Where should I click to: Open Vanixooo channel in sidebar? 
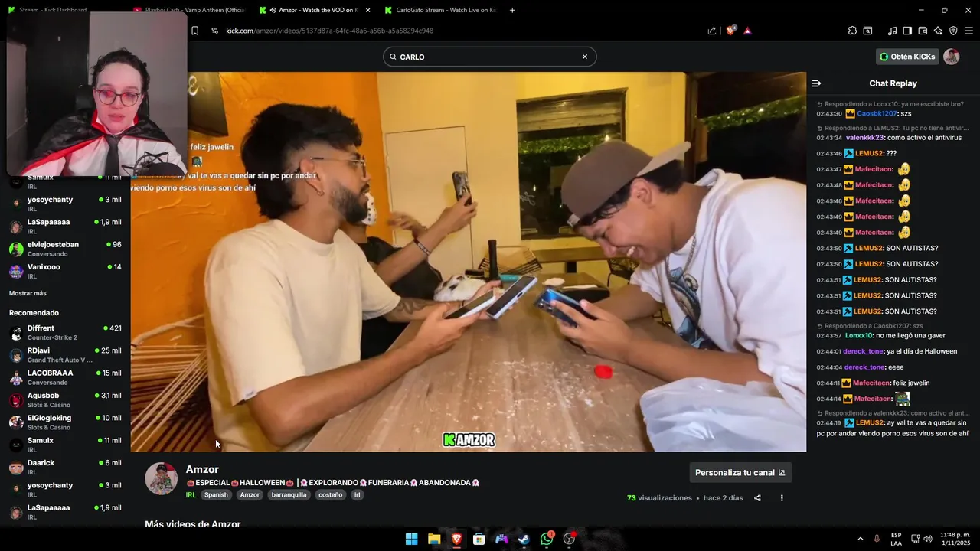[x=65, y=272]
